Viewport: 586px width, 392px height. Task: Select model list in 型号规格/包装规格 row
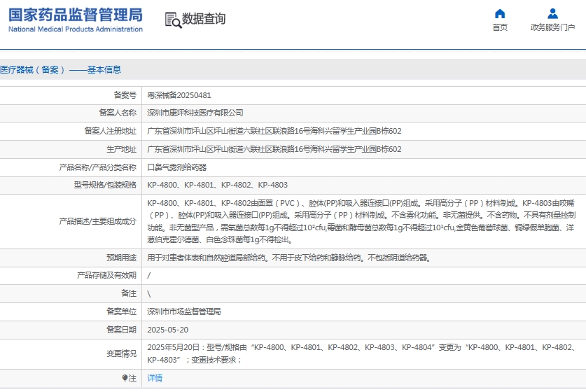(x=218, y=185)
